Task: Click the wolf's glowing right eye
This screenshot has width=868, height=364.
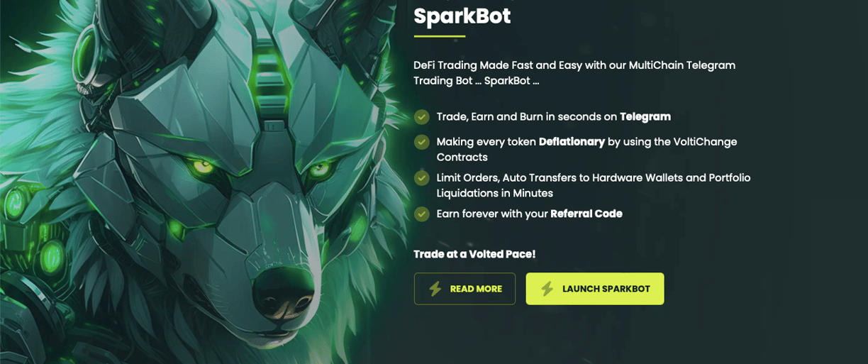Action: (x=318, y=169)
